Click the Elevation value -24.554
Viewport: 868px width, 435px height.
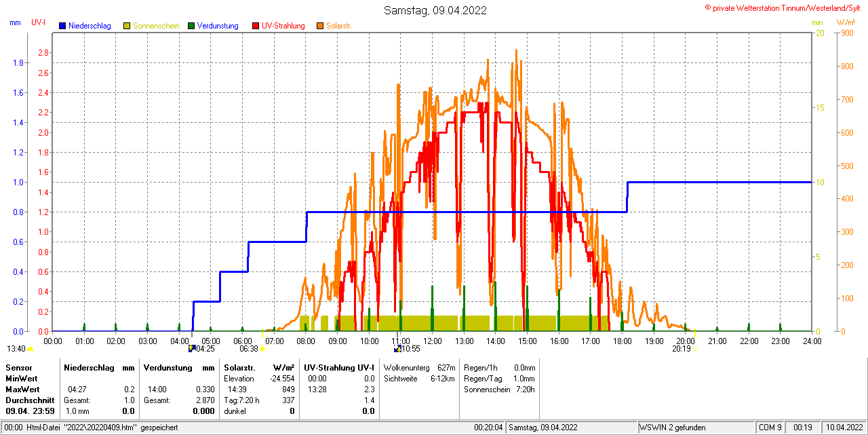click(282, 379)
